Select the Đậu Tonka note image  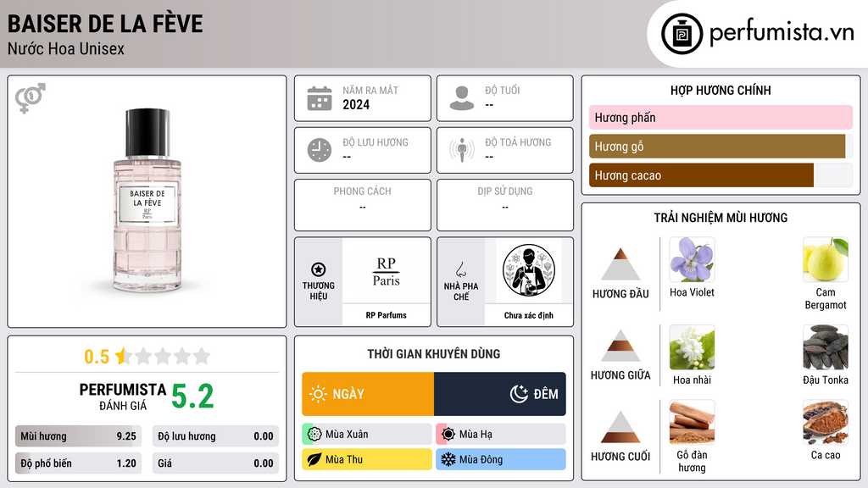tap(826, 347)
